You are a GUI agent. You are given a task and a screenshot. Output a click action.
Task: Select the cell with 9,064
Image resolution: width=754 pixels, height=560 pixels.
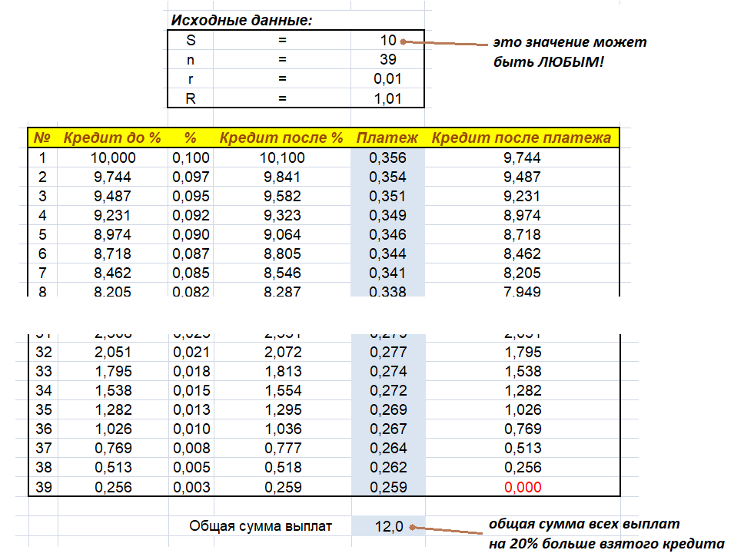282,234
